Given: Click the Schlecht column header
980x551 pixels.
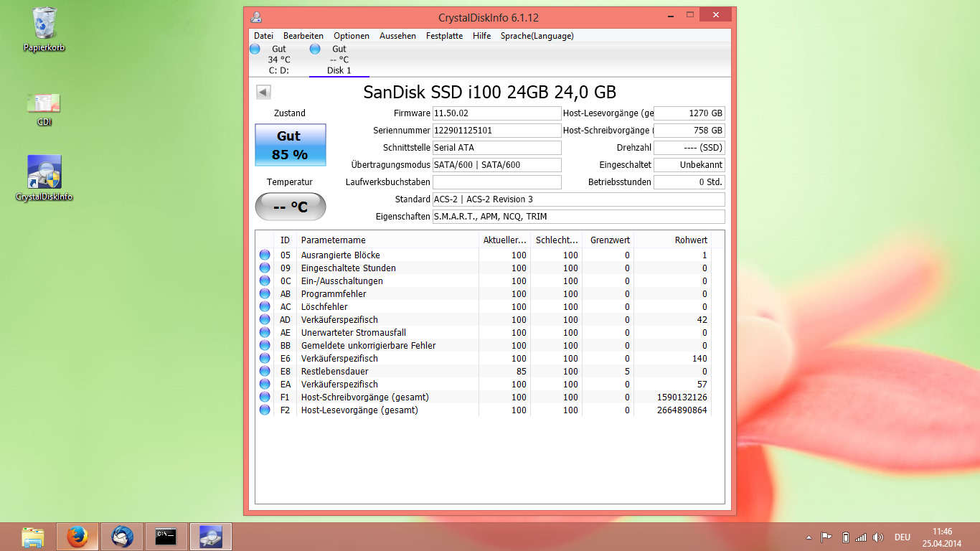Looking at the screenshot, I should [x=557, y=240].
